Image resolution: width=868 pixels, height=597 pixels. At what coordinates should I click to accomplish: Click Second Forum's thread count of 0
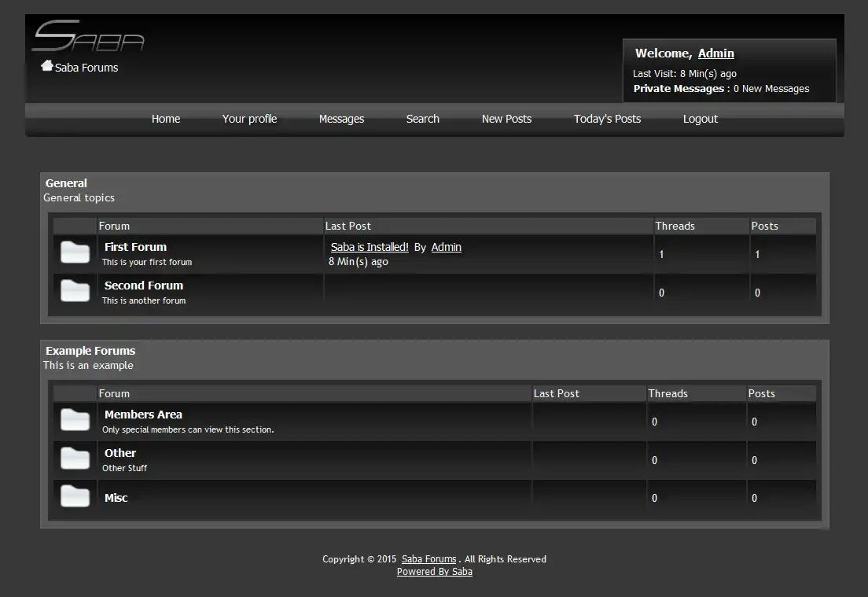[661, 293]
